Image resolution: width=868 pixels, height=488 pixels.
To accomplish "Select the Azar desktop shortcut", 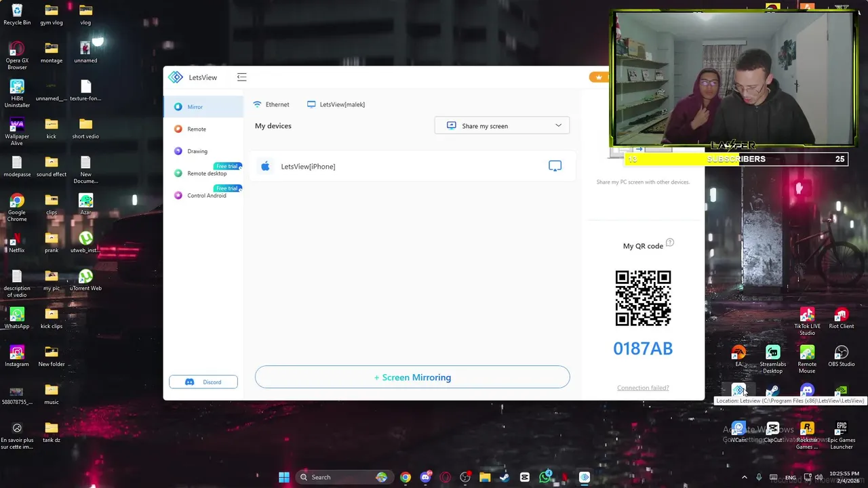I will pos(85,205).
